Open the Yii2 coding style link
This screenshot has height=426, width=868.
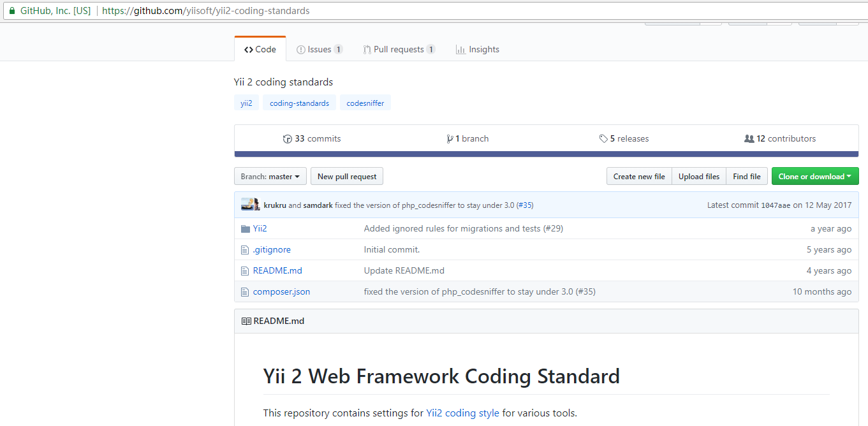[x=462, y=413]
